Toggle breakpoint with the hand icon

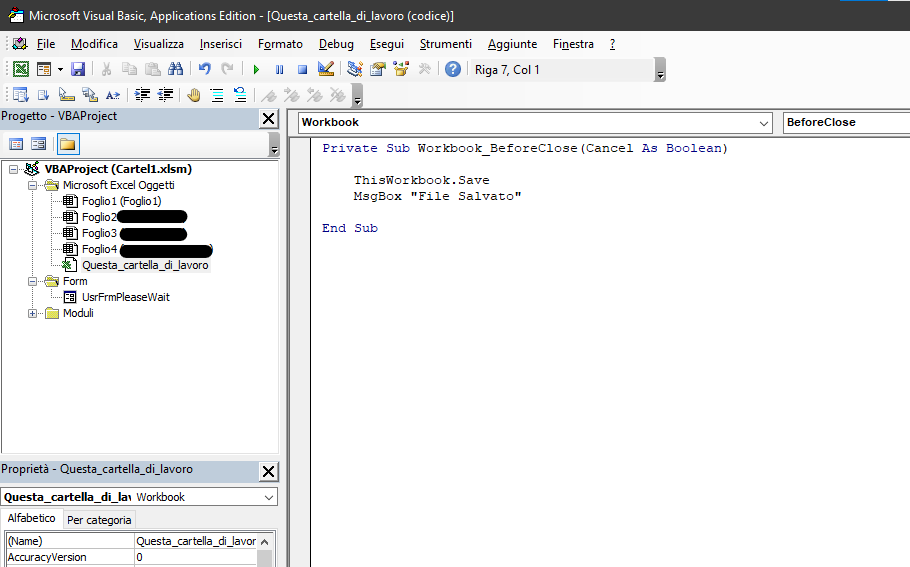click(x=194, y=95)
